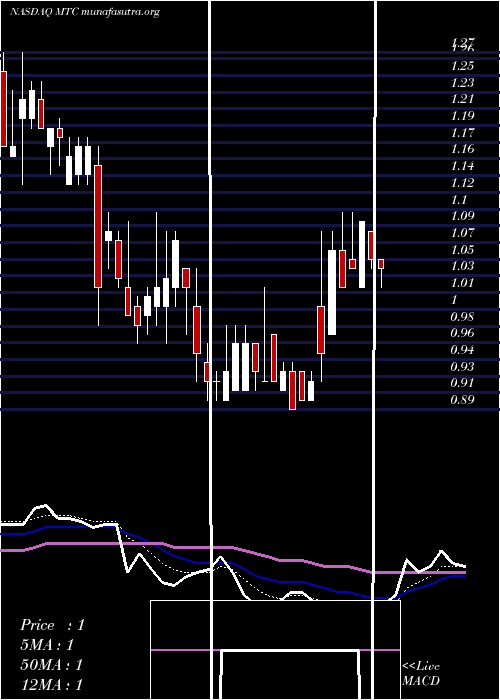This screenshot has width=500, height=700.
Task: Select the 1.01 price axis value
Action: (x=462, y=283)
